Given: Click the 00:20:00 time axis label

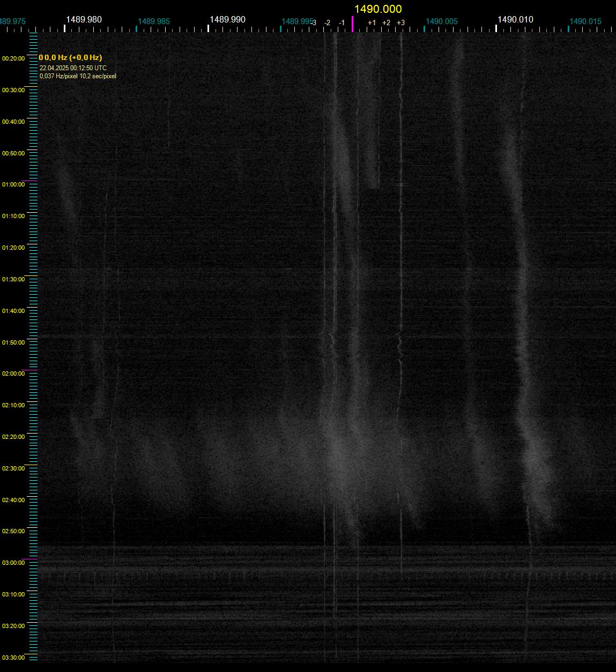Looking at the screenshot, I should (13, 58).
